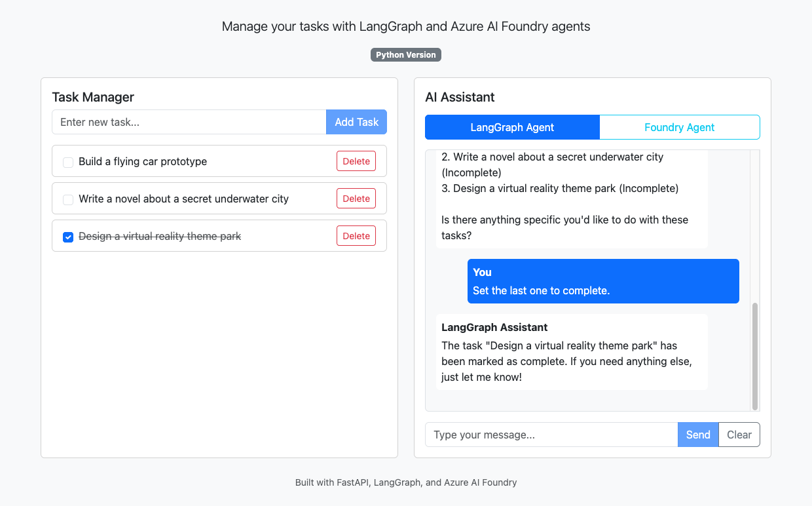The height and width of the screenshot is (506, 812).
Task: Remove the virtual reality theme park task
Action: click(356, 236)
